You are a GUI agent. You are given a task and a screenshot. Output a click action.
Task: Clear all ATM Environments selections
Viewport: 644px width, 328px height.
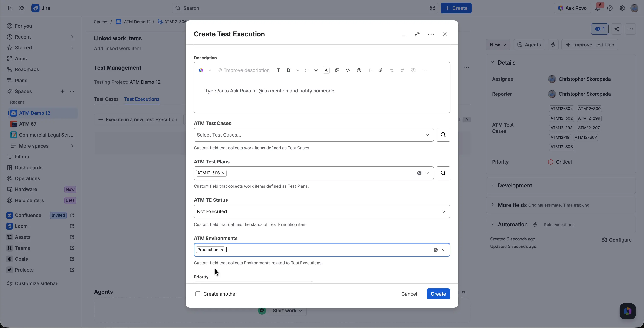click(x=436, y=250)
